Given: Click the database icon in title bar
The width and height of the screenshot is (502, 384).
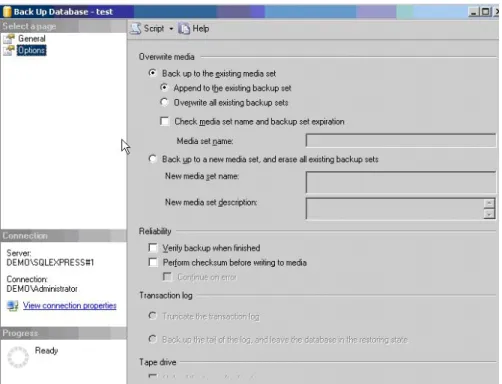Looking at the screenshot, I should [7, 12].
